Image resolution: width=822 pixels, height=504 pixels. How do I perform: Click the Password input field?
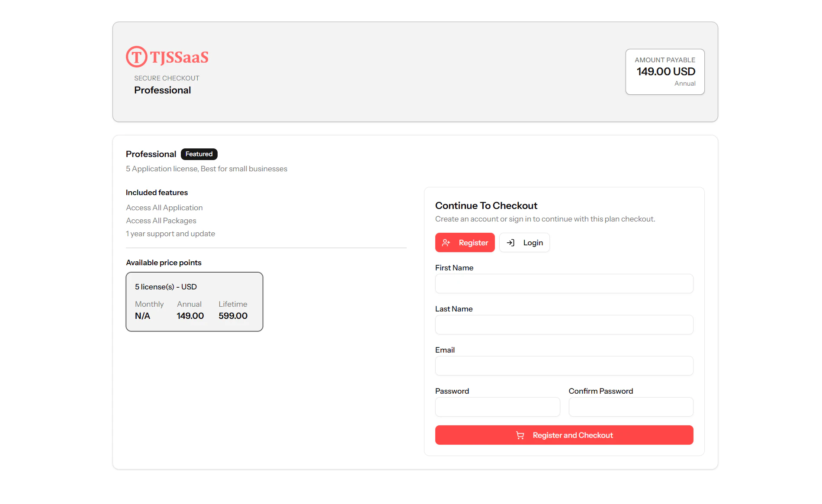[497, 407]
